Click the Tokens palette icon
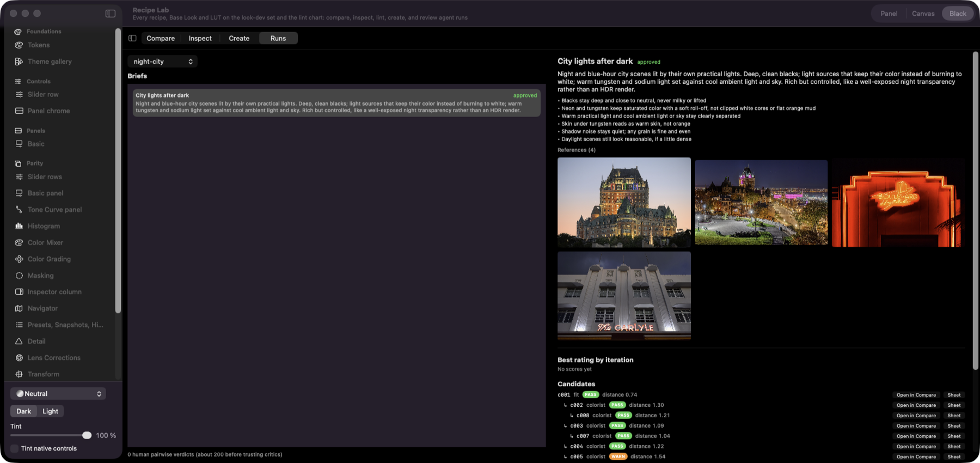The height and width of the screenshot is (463, 980). tap(19, 45)
